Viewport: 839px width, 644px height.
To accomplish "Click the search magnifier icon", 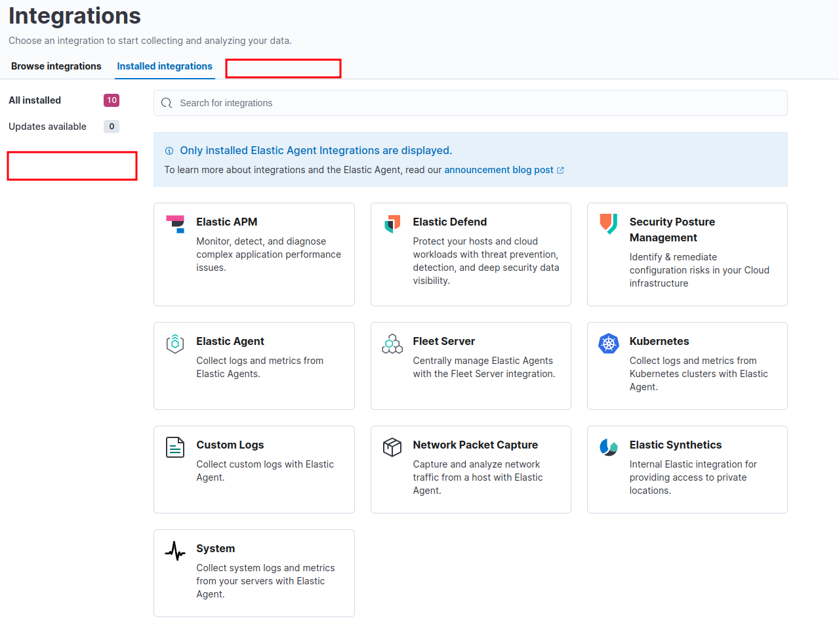I will 166,103.
